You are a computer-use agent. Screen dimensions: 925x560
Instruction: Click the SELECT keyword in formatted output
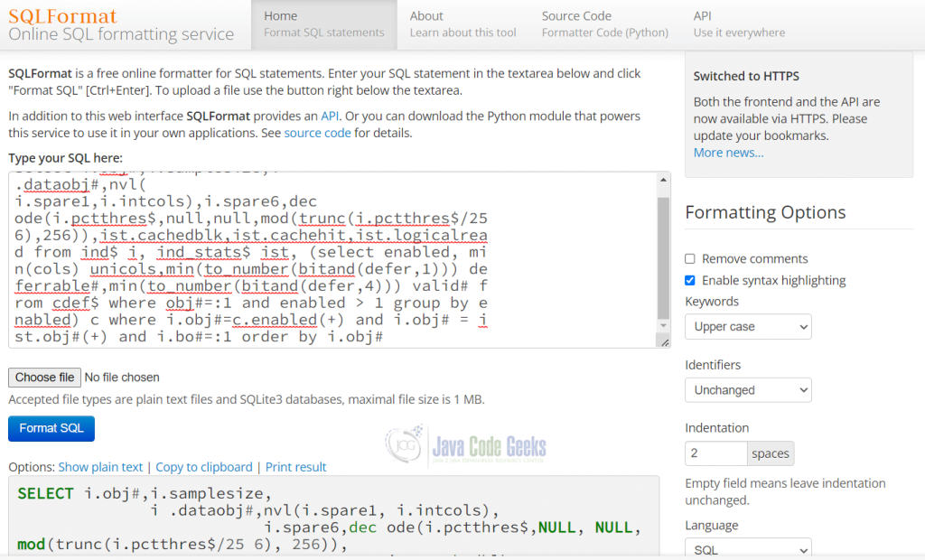pos(45,493)
